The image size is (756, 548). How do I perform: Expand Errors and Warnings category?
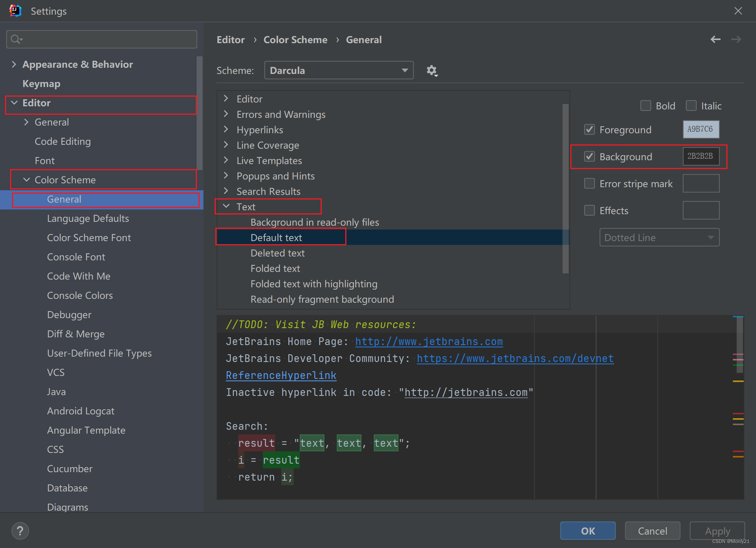coord(226,114)
